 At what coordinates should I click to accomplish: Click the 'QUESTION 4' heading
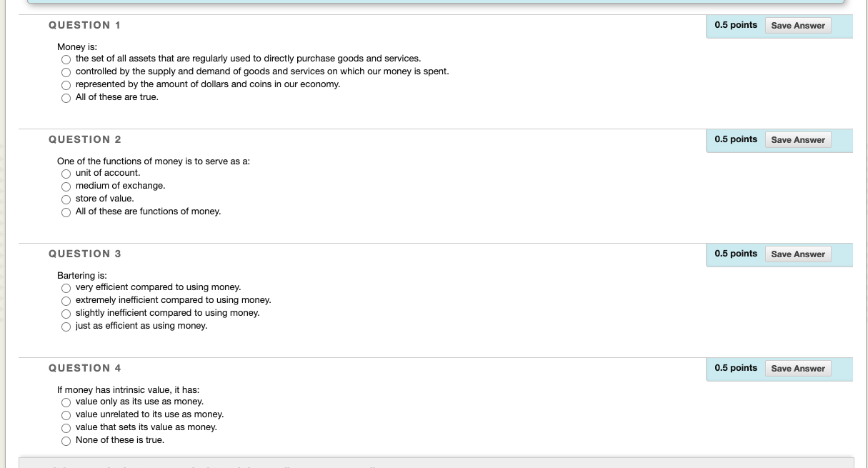click(84, 368)
